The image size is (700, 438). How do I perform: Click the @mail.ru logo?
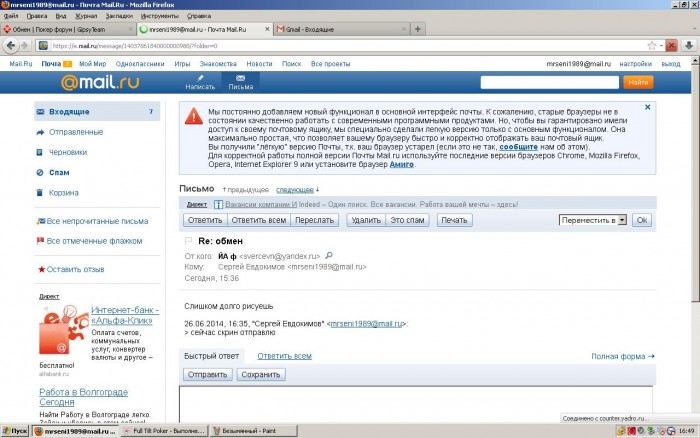point(100,82)
